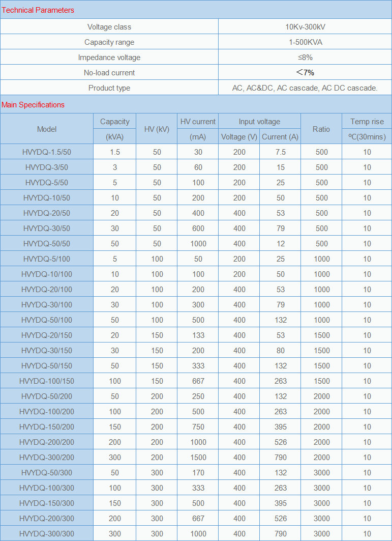Click the 'Temp rise' column header
The width and height of the screenshot is (392, 541).
(x=367, y=122)
